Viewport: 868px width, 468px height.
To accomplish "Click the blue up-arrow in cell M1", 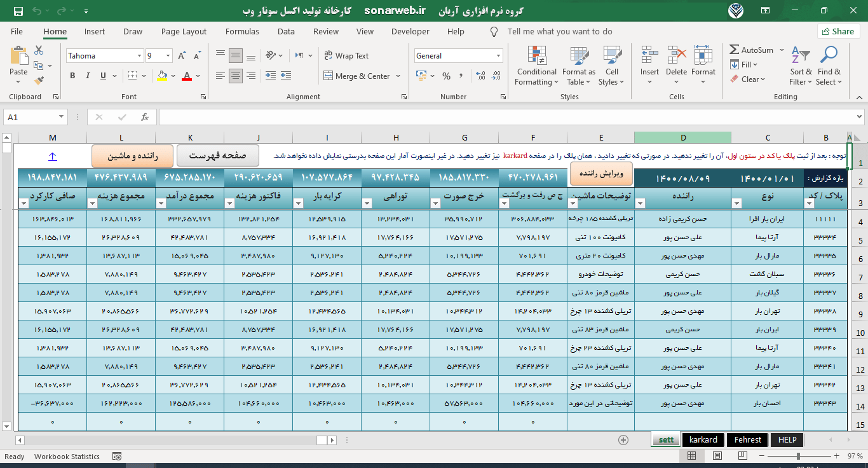I will (x=52, y=156).
